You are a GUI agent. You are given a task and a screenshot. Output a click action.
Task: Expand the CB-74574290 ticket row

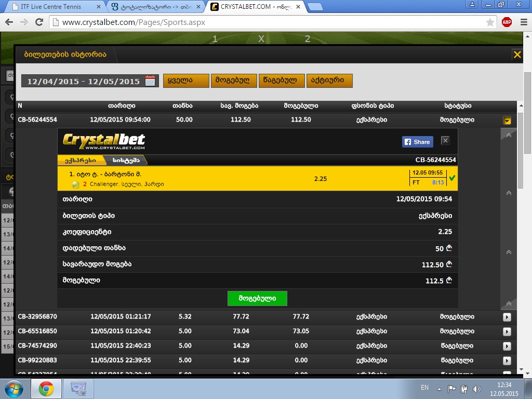click(x=507, y=346)
